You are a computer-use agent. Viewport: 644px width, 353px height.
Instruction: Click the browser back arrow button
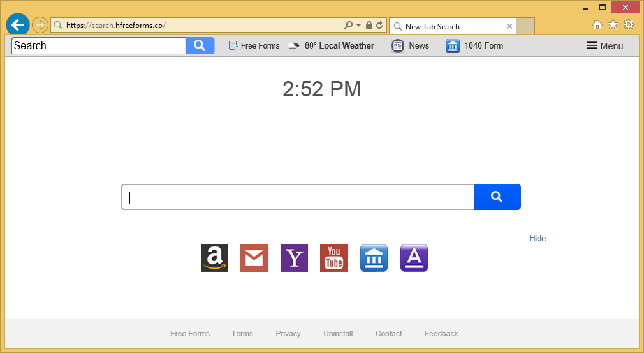click(x=18, y=25)
